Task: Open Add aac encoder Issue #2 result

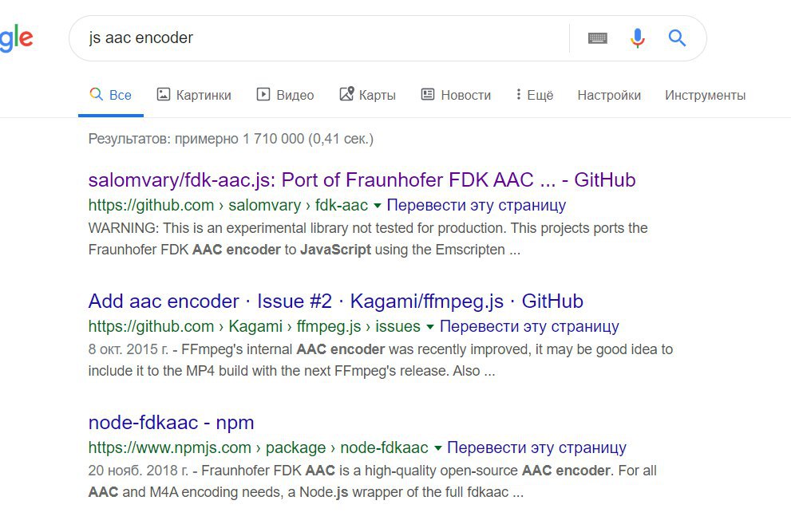Action: click(x=335, y=301)
